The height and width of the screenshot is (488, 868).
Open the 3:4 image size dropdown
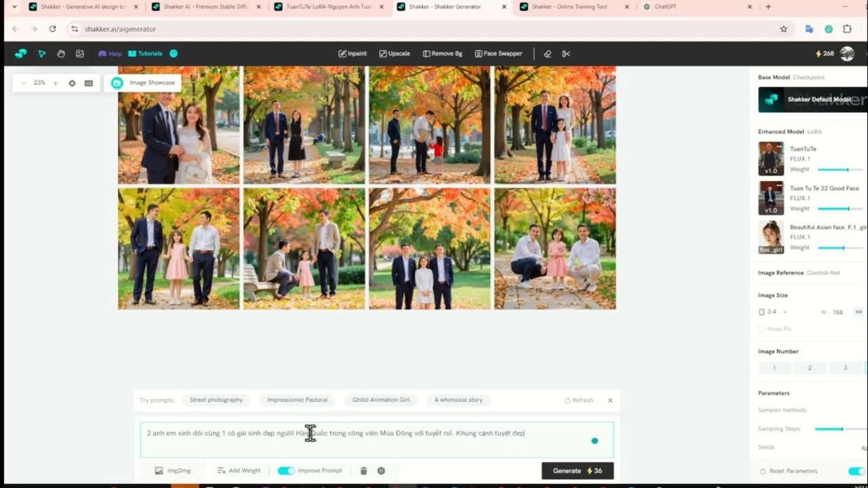point(773,312)
